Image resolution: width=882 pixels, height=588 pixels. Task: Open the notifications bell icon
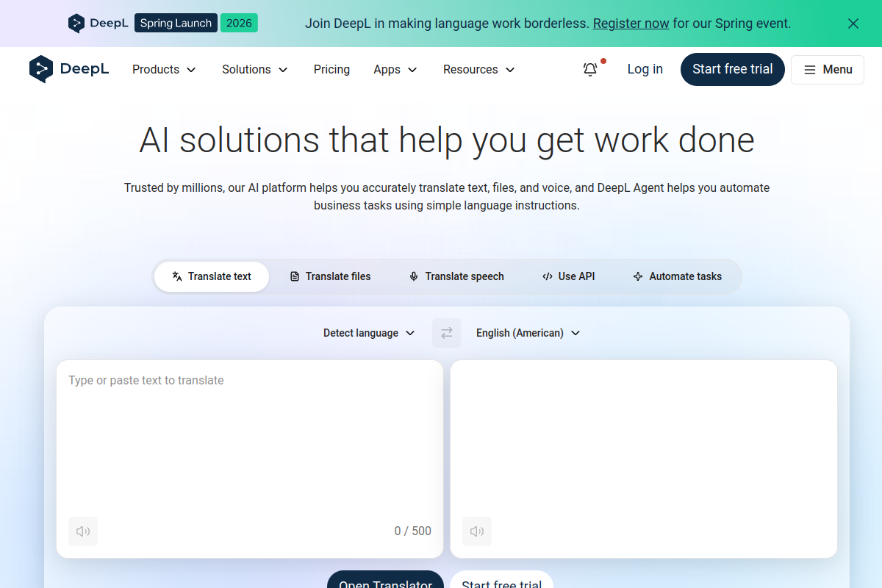coord(590,69)
